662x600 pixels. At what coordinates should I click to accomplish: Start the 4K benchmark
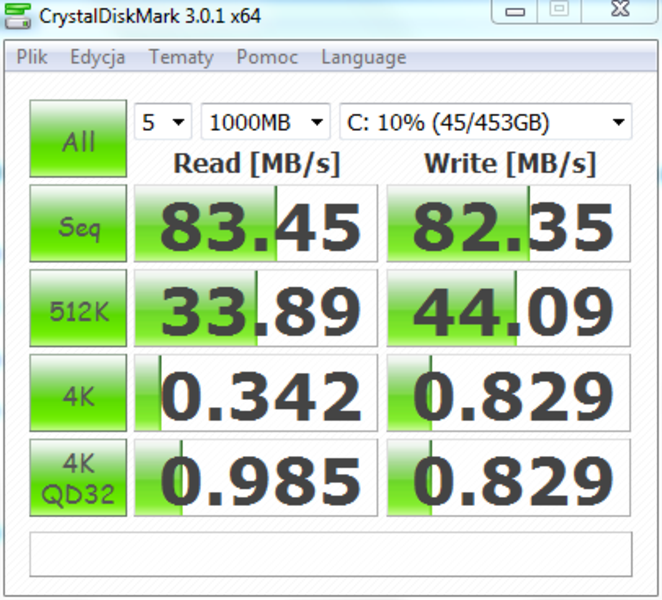click(x=78, y=393)
